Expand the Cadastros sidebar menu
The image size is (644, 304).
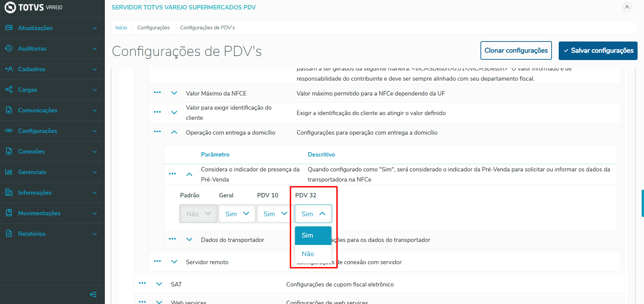click(x=95, y=69)
